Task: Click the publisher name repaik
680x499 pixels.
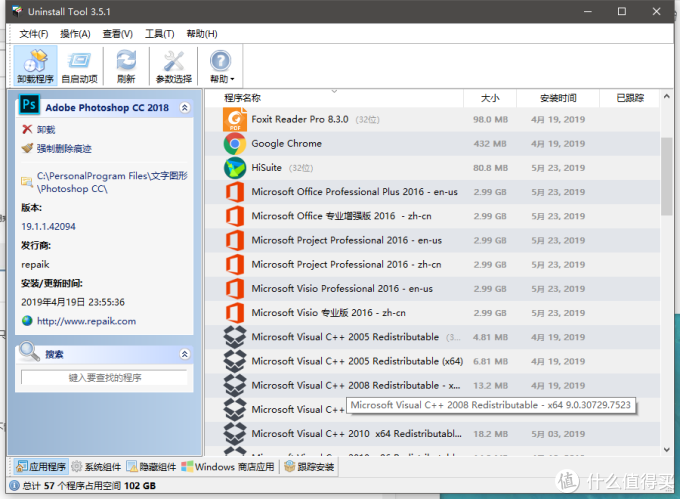Action: (35, 264)
